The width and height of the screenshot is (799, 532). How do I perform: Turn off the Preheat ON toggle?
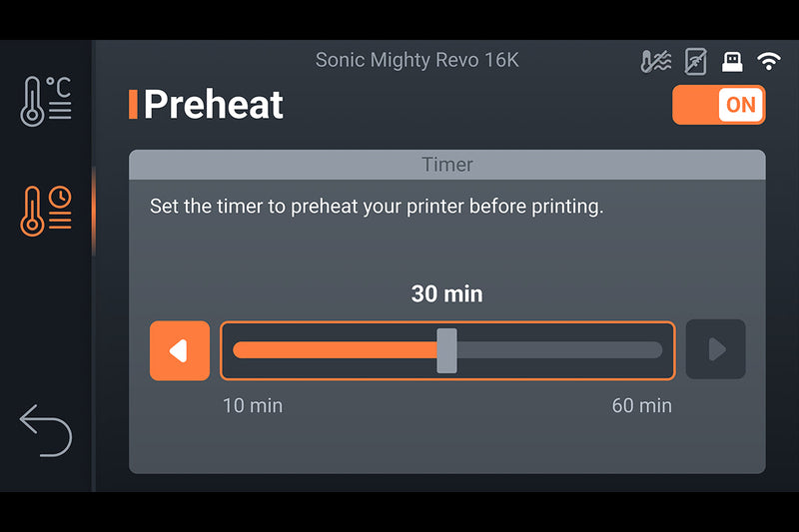718,105
